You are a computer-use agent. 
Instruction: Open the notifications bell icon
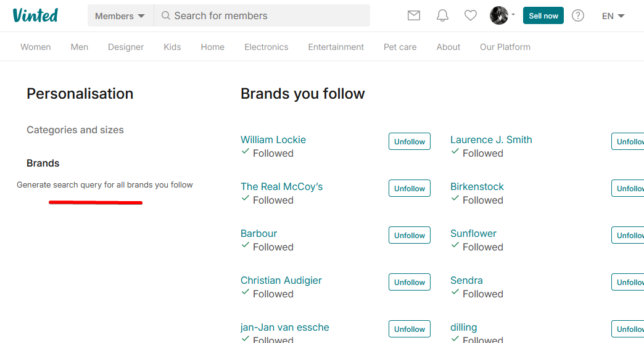(442, 16)
